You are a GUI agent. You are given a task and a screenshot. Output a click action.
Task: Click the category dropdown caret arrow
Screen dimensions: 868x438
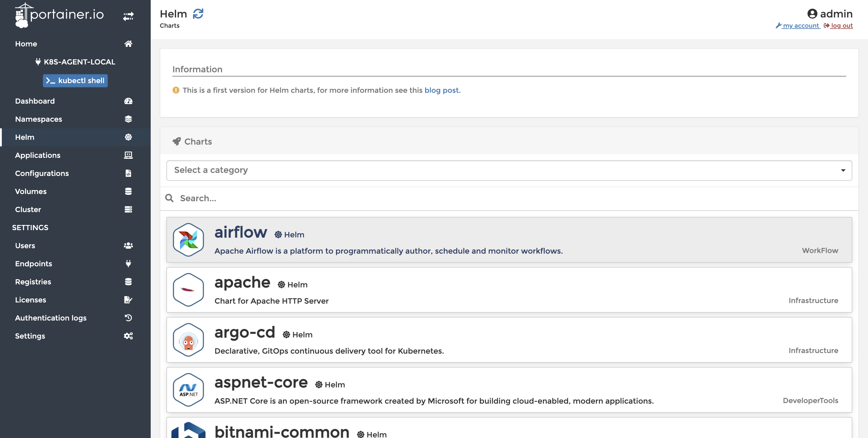click(843, 171)
